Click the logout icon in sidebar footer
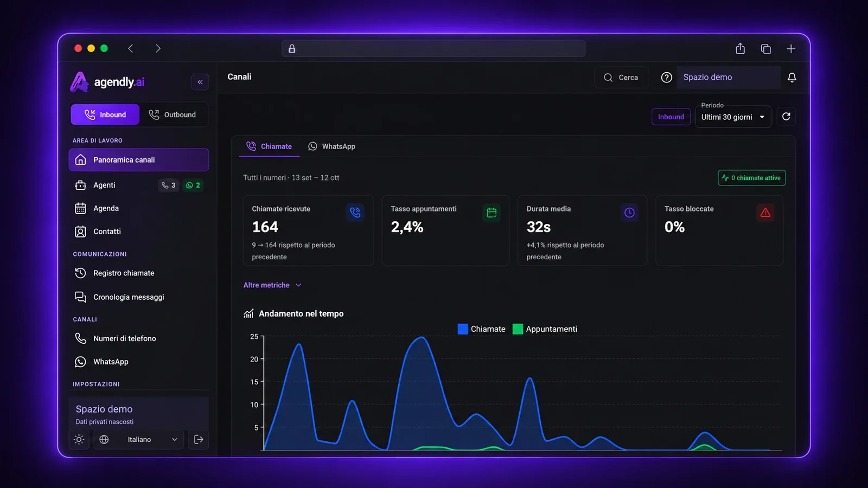Screen dimensions: 868x488 [x=199, y=440]
